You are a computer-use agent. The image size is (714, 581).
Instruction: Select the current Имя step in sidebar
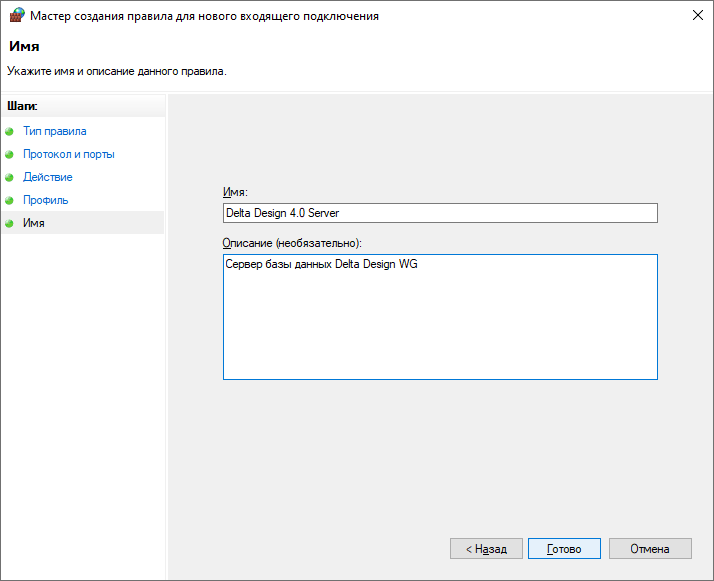tap(33, 223)
